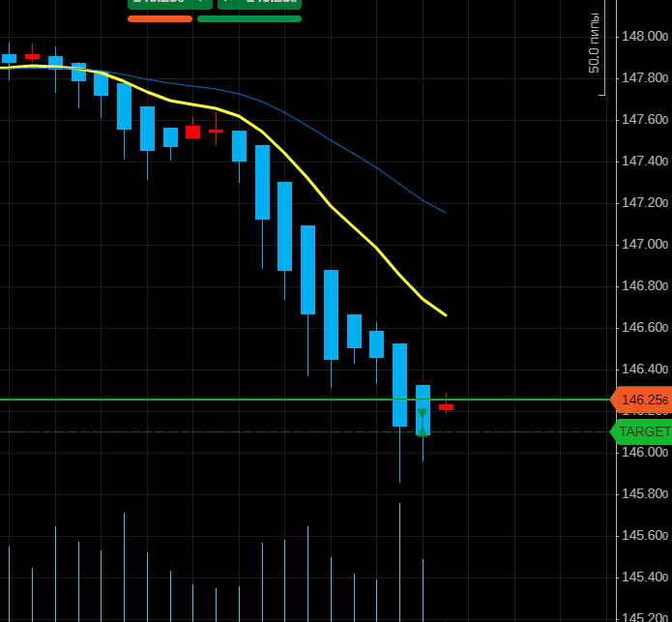
Task: Select the latest red candle near current price
Action: pyautogui.click(x=446, y=407)
